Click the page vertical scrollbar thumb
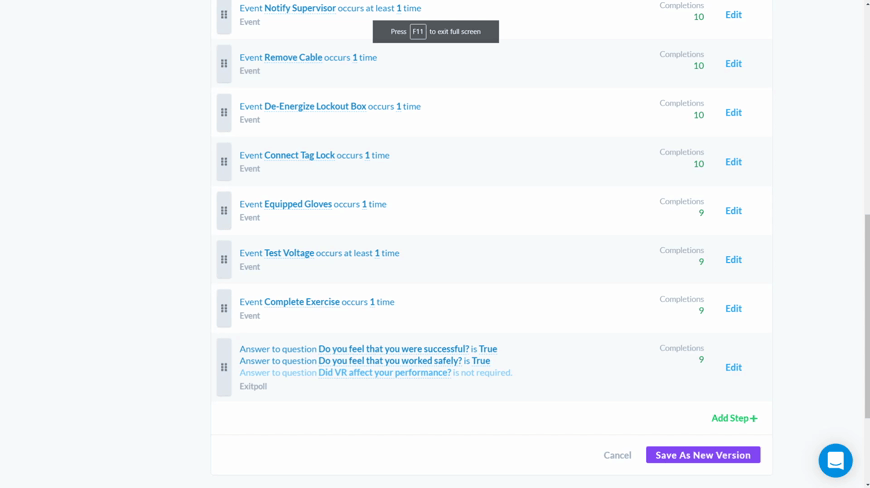The image size is (870, 488). pyautogui.click(x=867, y=316)
